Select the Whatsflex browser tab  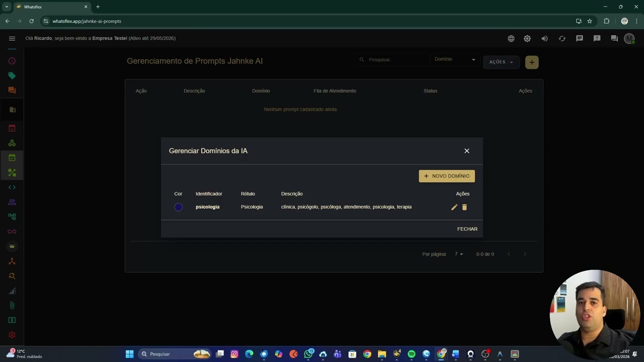coord(51,7)
